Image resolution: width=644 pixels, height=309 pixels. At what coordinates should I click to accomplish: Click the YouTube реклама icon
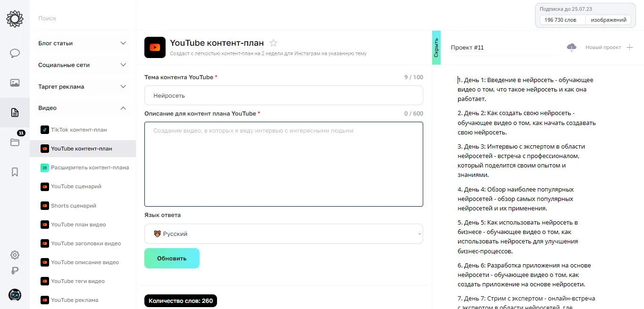[x=44, y=300]
